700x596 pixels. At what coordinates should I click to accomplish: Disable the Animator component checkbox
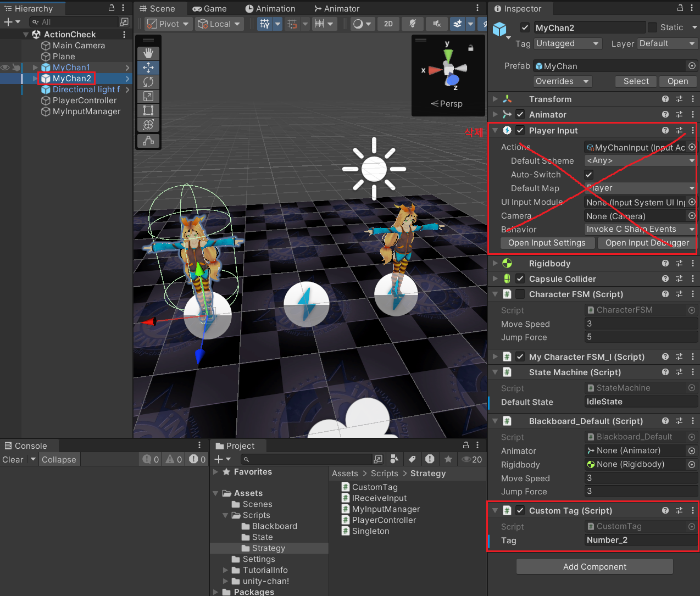point(520,114)
